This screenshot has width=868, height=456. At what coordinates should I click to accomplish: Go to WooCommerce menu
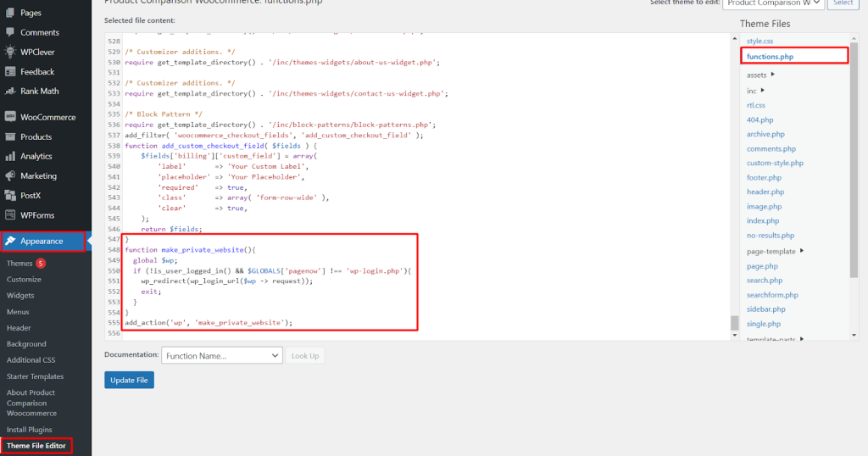click(x=47, y=117)
